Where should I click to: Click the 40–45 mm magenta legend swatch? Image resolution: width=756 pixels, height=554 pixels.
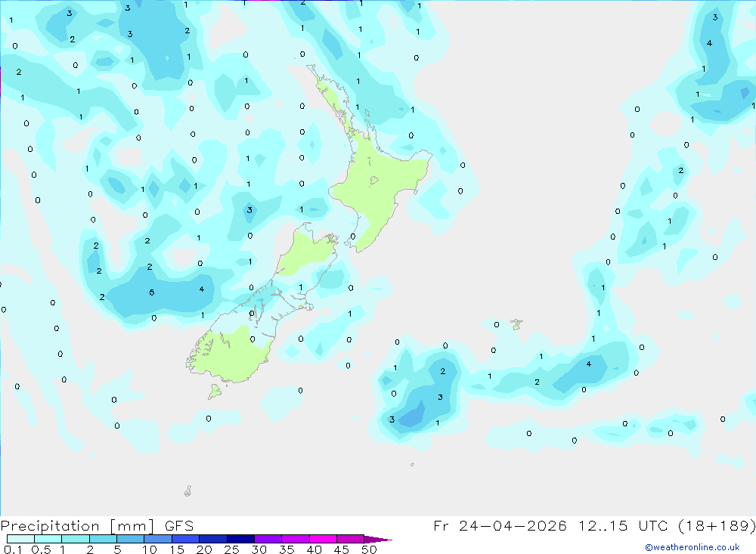tap(323, 539)
